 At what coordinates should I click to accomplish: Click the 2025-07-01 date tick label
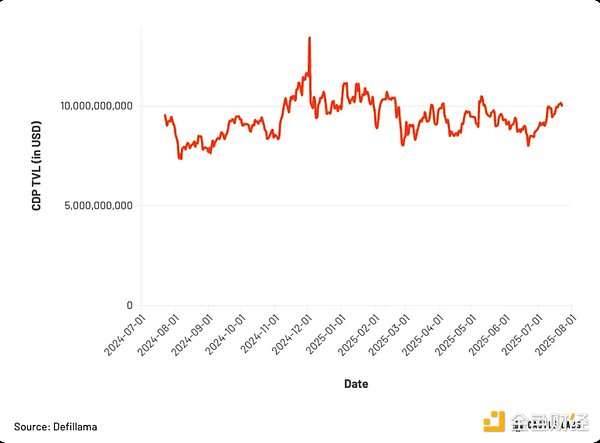point(519,334)
